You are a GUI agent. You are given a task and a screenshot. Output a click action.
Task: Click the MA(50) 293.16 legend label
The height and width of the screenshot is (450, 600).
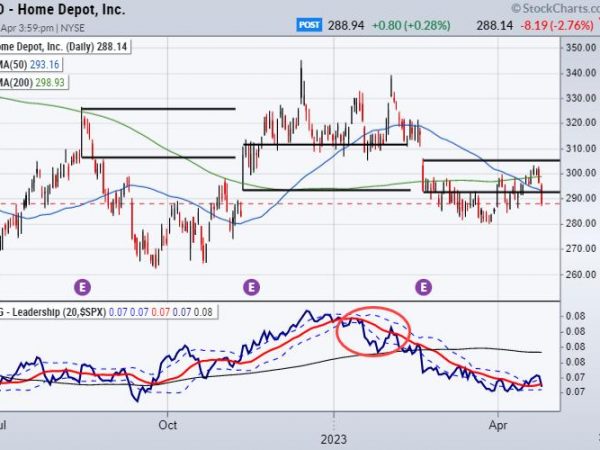[31, 65]
